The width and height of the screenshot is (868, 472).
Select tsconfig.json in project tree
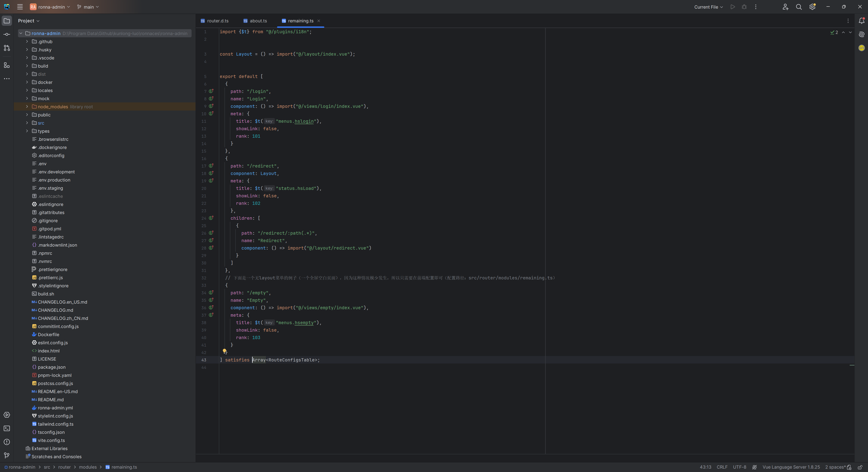coord(51,432)
